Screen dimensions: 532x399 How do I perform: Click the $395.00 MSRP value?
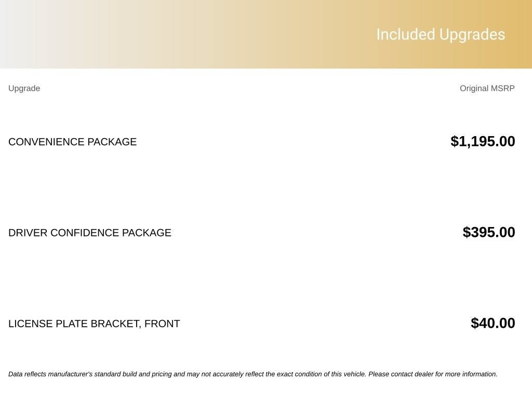(488, 232)
